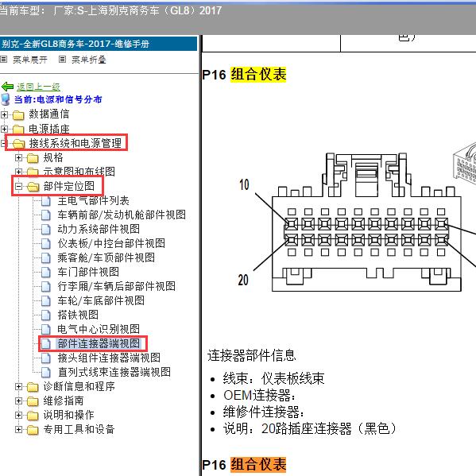The height and width of the screenshot is (476, 476).
Task: Click the 仪表板/中控台部件视图 document icon
Action: click(x=46, y=244)
